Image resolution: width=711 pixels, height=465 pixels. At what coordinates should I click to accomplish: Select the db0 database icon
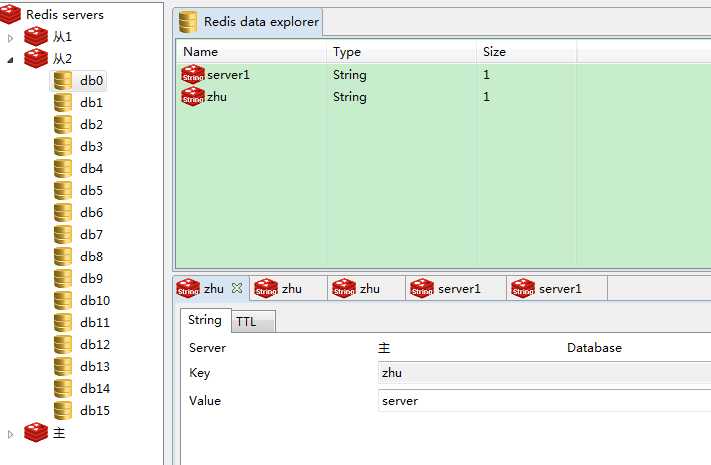click(x=63, y=80)
